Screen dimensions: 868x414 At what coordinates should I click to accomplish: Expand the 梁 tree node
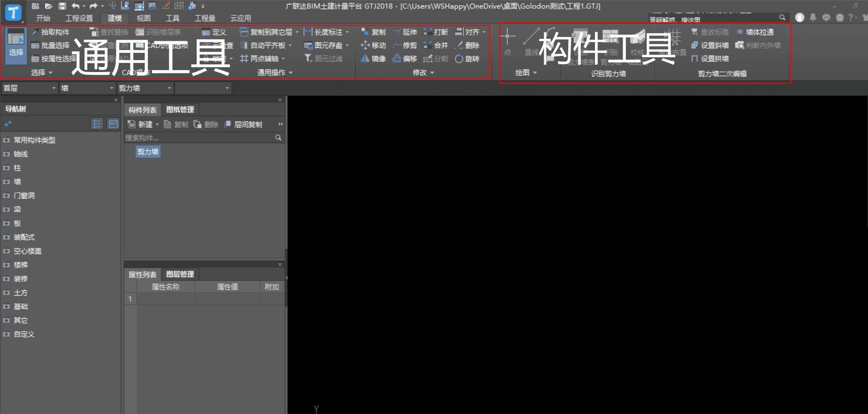tap(6, 209)
